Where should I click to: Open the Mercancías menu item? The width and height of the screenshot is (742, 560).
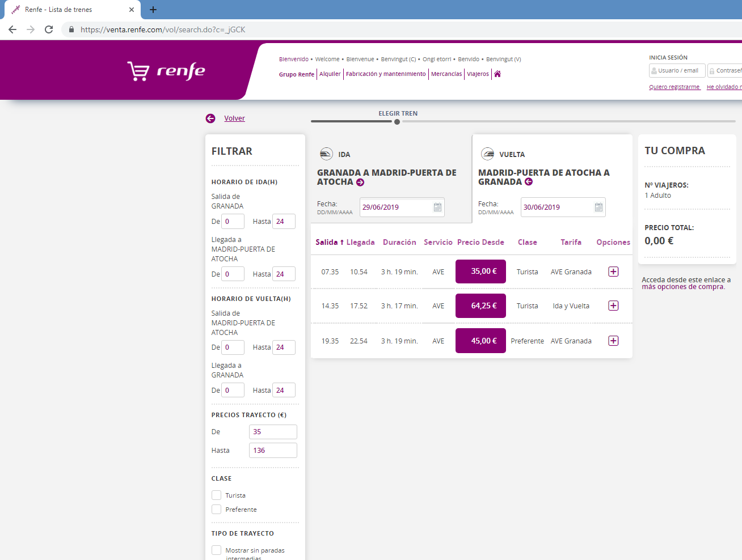point(446,74)
